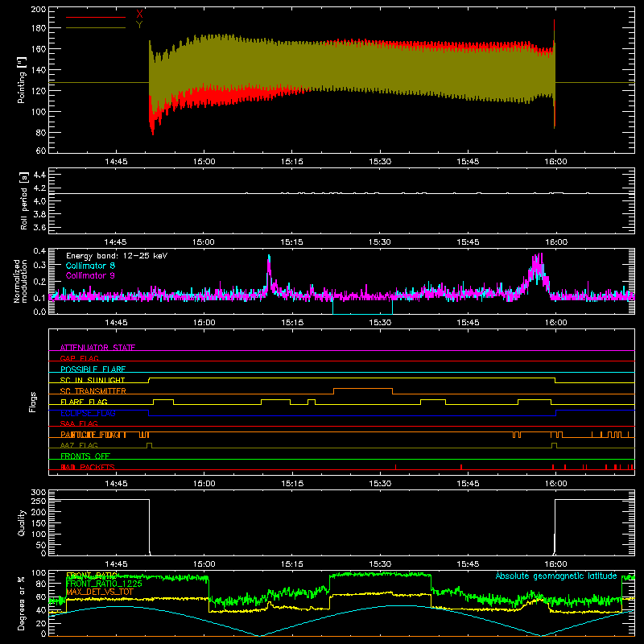Select the MAX_DET_VS_TOT legend label
The image size is (644, 644).
click(99, 592)
